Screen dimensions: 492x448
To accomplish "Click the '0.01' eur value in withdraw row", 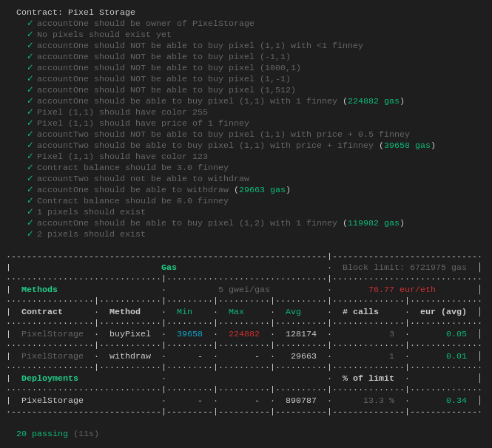I will point(456,356).
